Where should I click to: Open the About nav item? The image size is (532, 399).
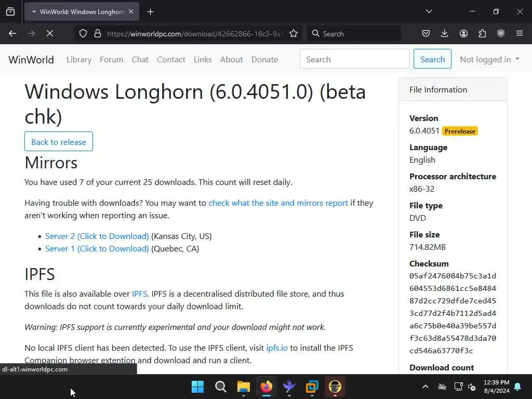click(x=231, y=59)
